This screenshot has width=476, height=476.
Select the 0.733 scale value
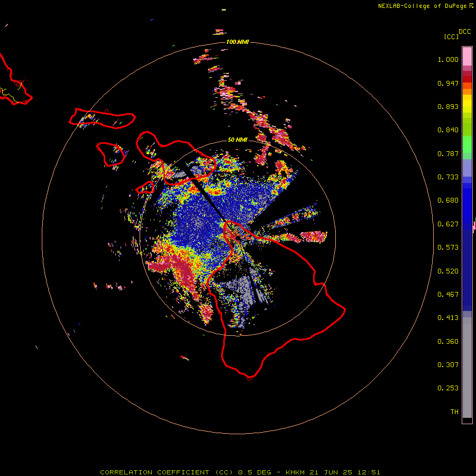448,177
